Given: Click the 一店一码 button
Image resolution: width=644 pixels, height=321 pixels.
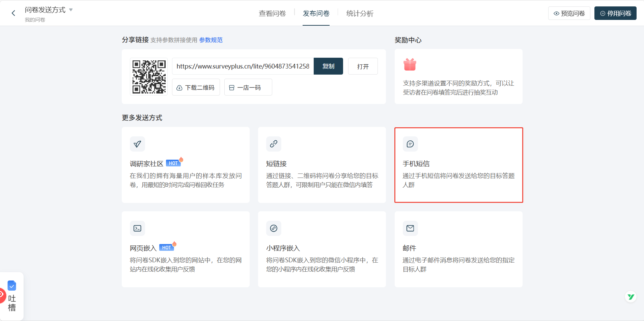Looking at the screenshot, I should [x=248, y=87].
